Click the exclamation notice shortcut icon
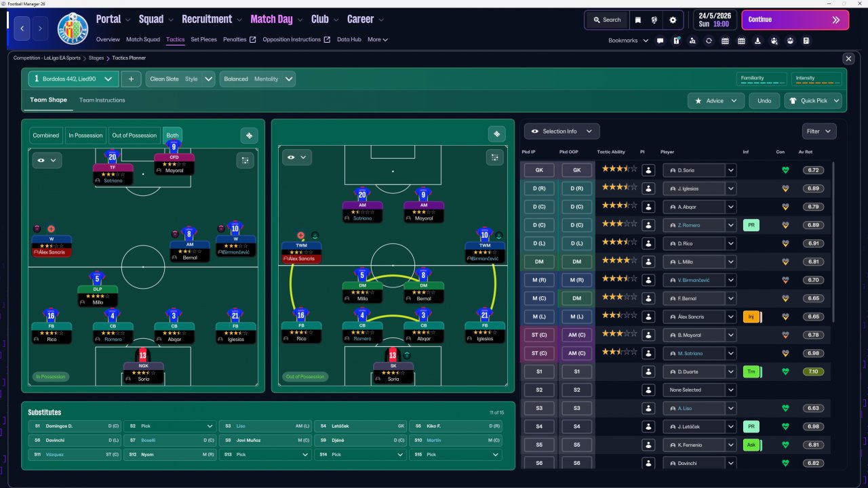 coord(676,41)
